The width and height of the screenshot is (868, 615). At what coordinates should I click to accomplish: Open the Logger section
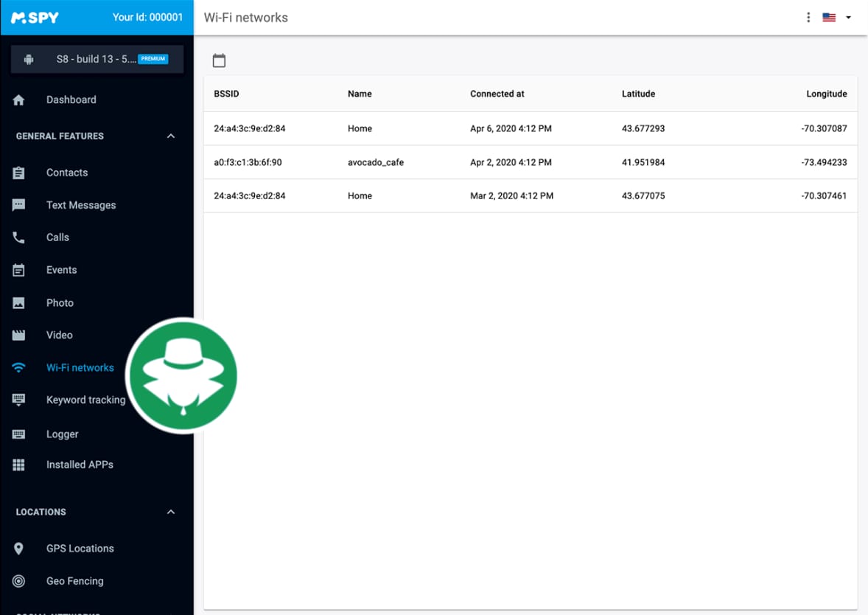(x=62, y=434)
